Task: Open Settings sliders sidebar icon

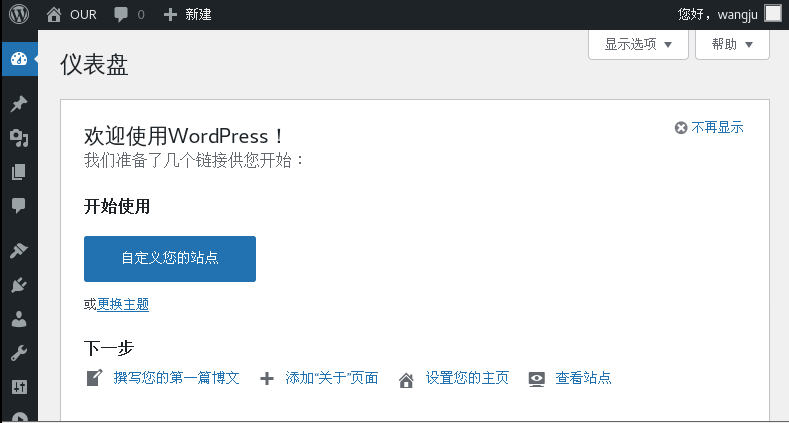Action: (x=19, y=387)
